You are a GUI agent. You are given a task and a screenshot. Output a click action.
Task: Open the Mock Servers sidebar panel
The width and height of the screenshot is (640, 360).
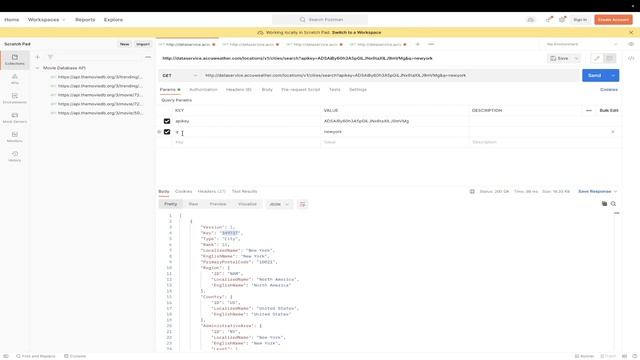(15, 118)
